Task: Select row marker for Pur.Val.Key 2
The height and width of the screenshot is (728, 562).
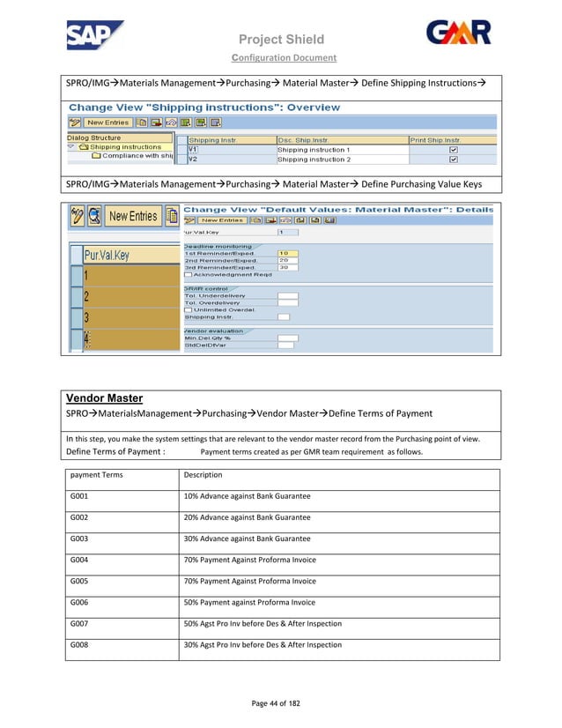Action: coord(77,297)
